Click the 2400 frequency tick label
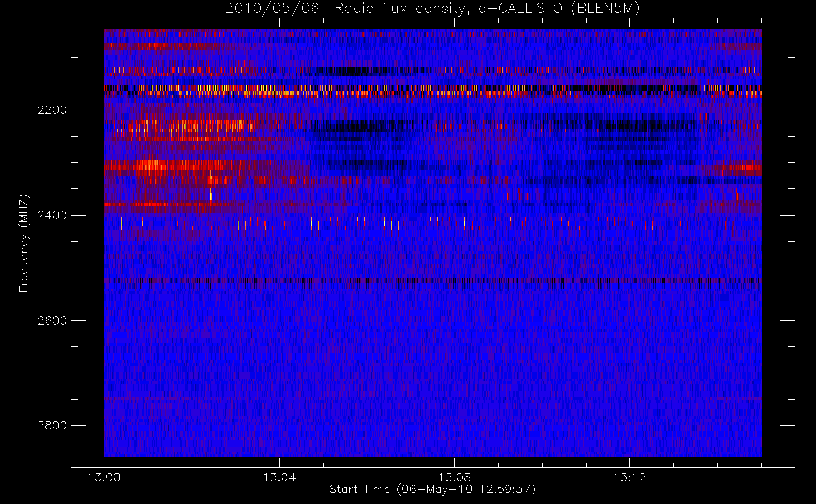Screen dimensions: 816x504 52,215
